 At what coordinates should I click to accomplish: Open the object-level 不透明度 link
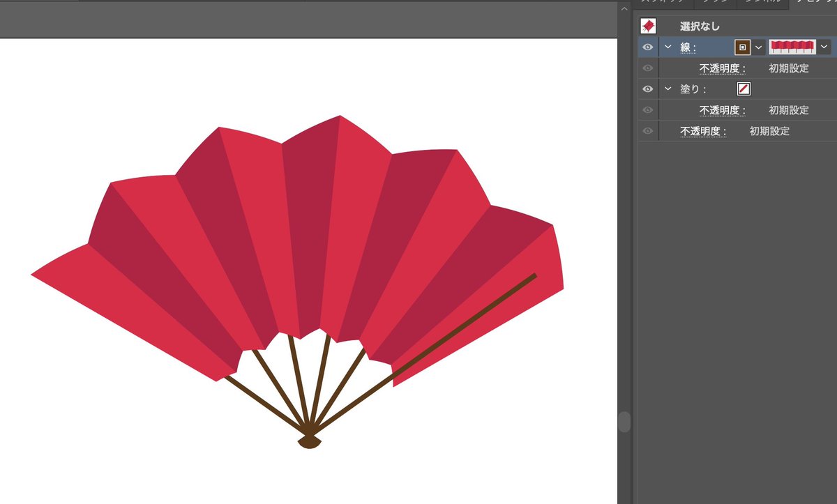point(704,131)
